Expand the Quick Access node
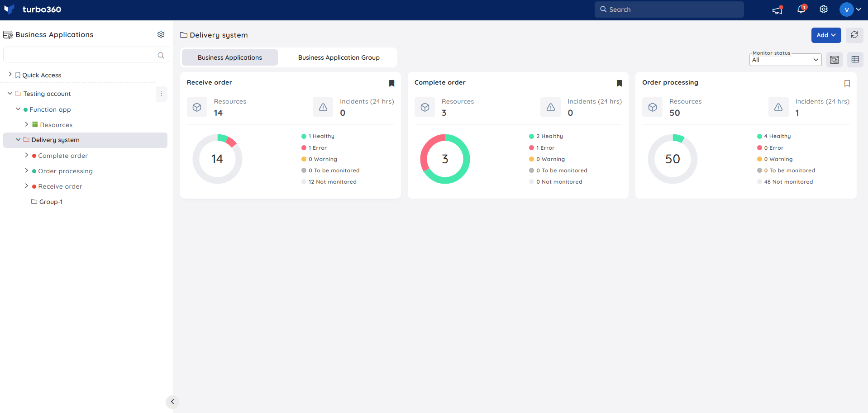Screen dimensions: 868x413 click(10, 74)
